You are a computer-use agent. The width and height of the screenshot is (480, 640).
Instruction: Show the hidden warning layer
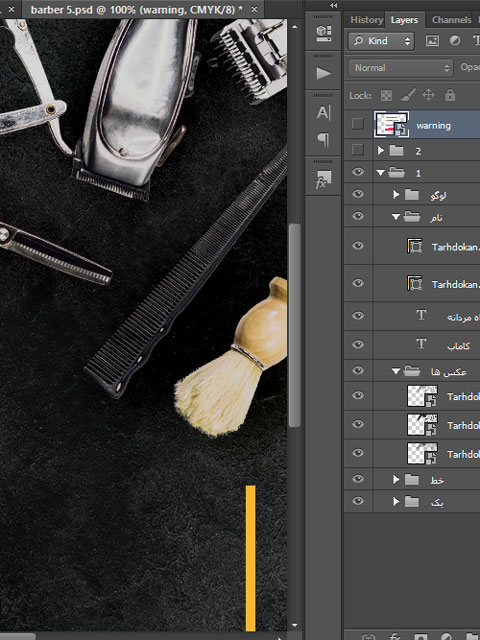358,124
